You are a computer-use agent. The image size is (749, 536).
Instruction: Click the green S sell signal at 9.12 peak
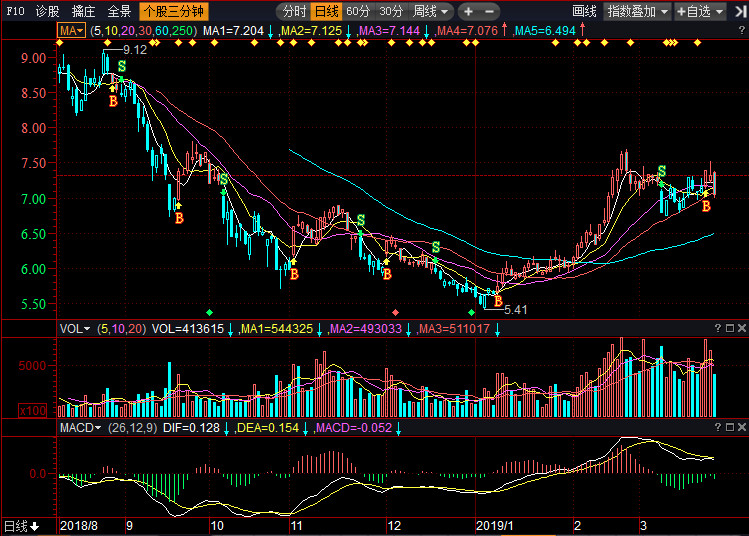coord(122,67)
